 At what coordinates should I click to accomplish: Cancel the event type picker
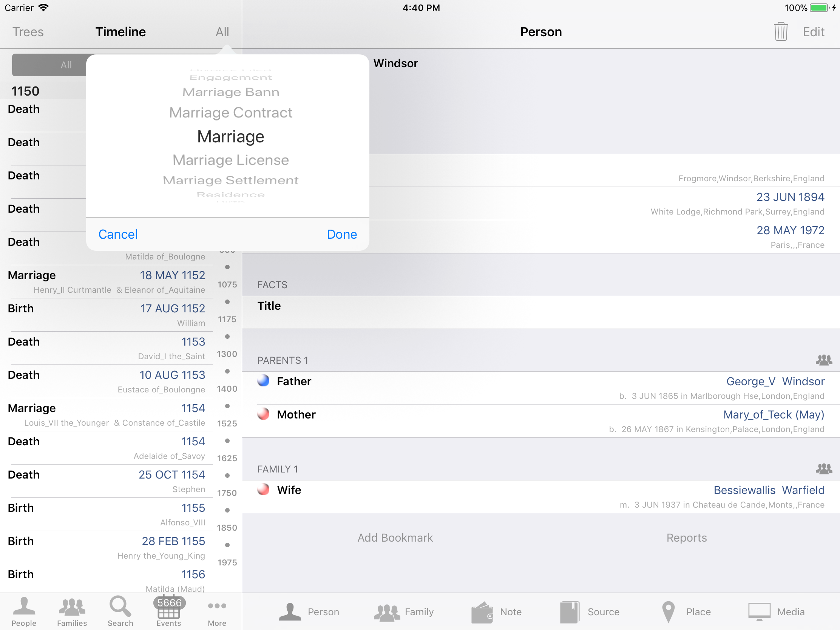pos(118,234)
